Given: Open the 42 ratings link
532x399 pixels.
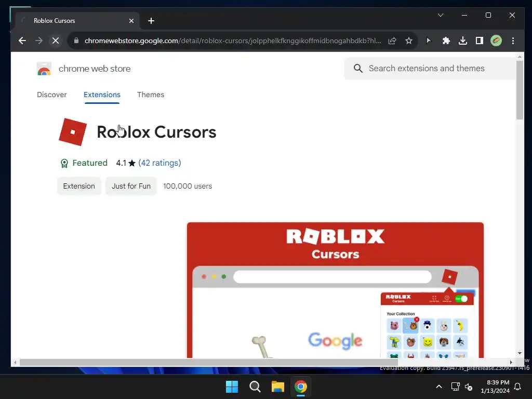Looking at the screenshot, I should [x=160, y=163].
